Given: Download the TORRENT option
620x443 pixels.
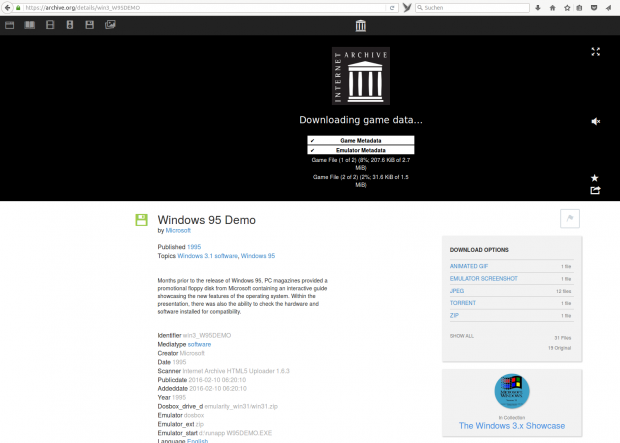Looking at the screenshot, I should click(463, 303).
